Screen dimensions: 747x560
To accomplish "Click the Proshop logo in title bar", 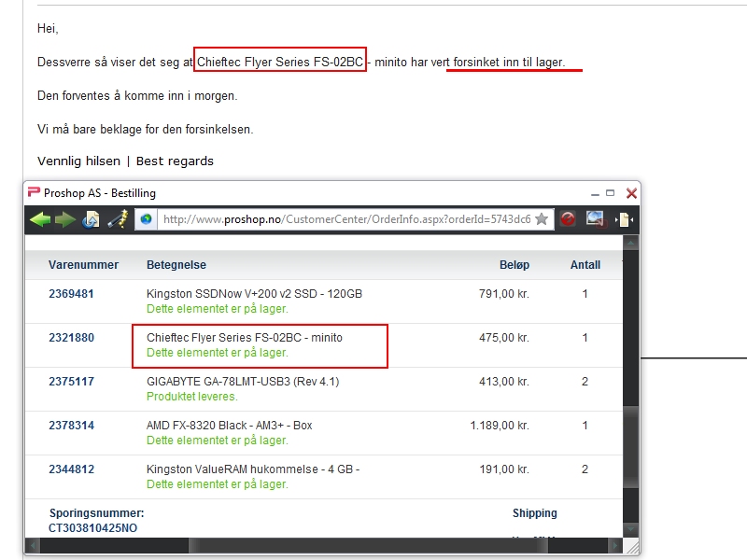I will [x=34, y=192].
